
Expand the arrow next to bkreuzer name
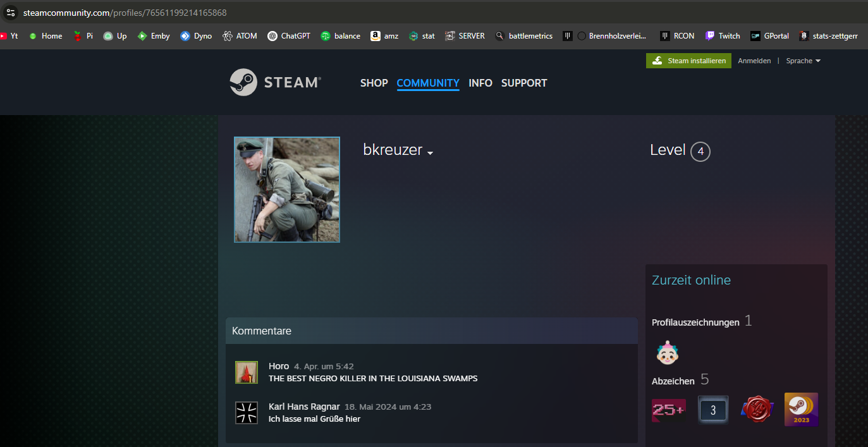[x=430, y=153]
